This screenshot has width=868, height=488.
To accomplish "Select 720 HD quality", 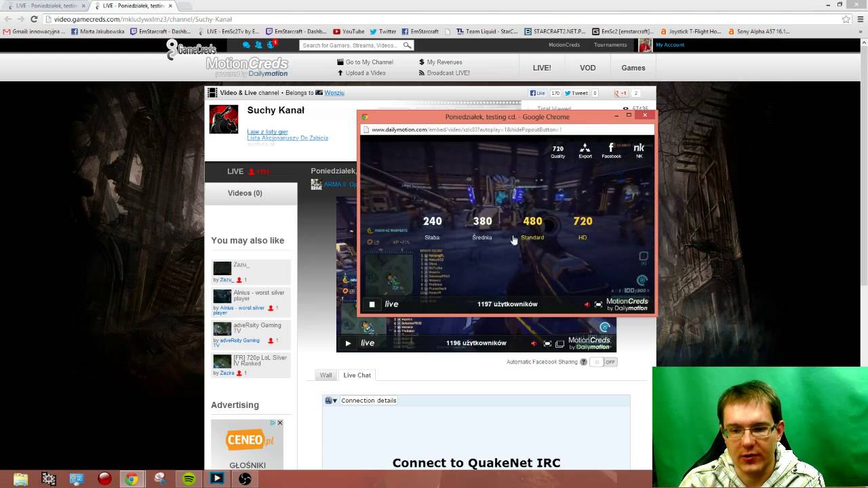I will click(583, 228).
